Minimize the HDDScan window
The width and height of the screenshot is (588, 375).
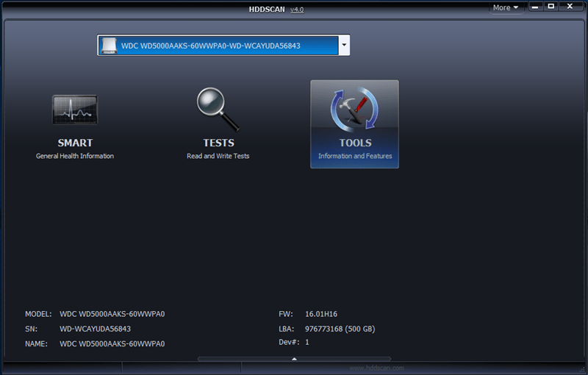pos(535,7)
